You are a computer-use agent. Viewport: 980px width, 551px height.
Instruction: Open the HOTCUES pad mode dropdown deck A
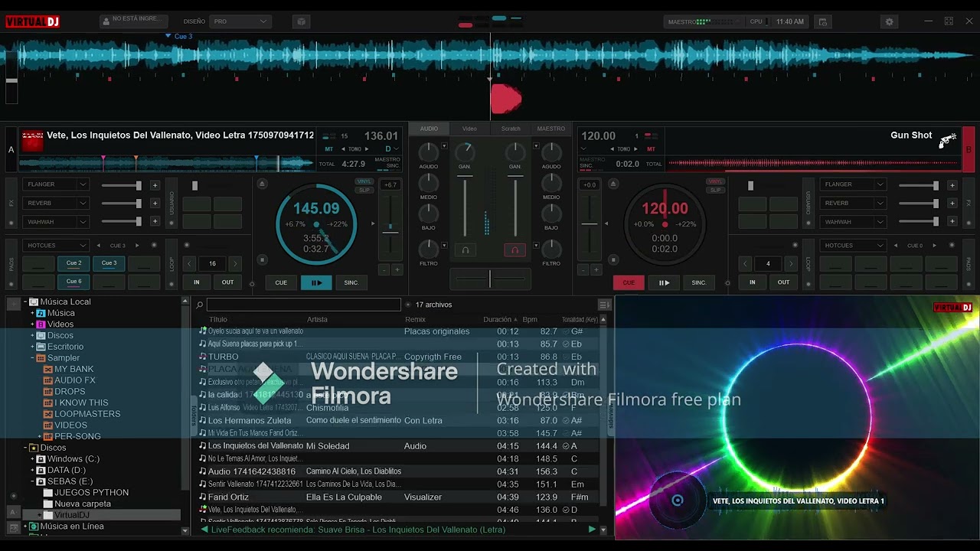[57, 246]
